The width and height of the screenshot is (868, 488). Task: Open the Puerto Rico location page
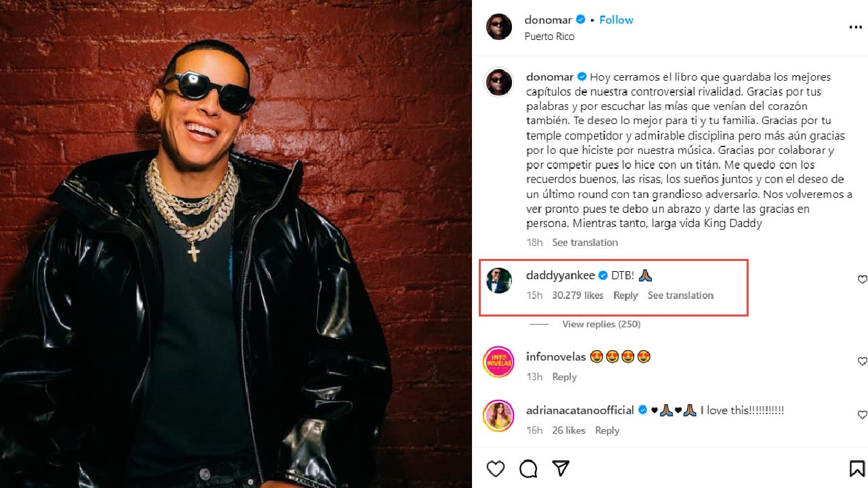549,37
